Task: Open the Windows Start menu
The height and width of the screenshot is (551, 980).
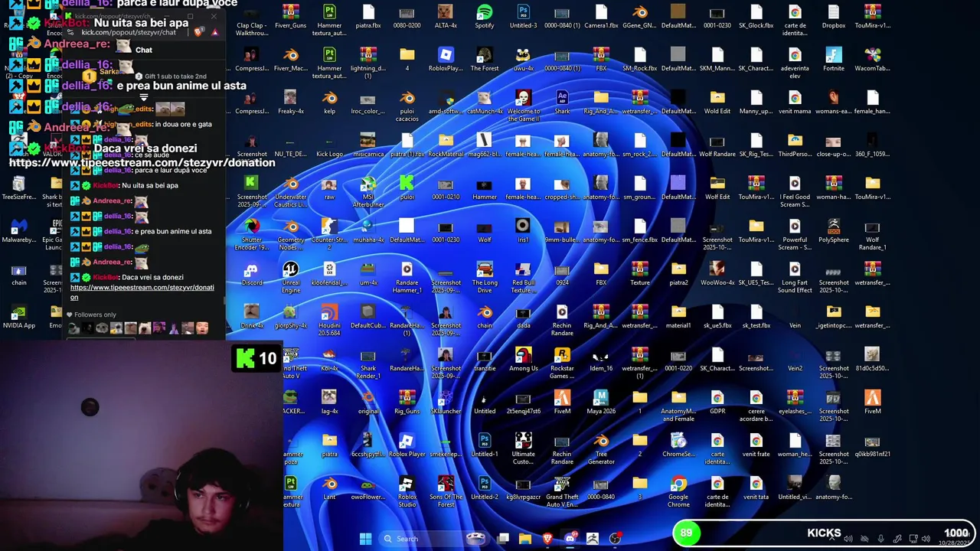Action: coord(365,539)
